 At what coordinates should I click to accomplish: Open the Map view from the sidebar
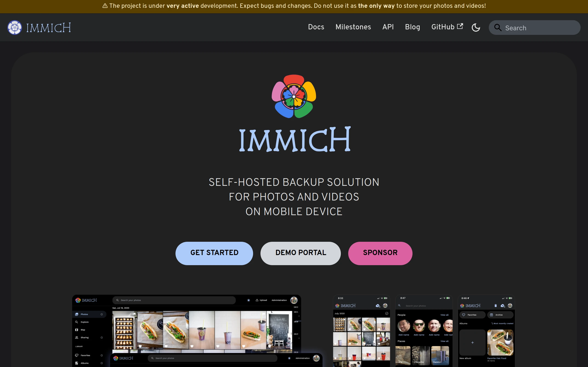(x=83, y=330)
